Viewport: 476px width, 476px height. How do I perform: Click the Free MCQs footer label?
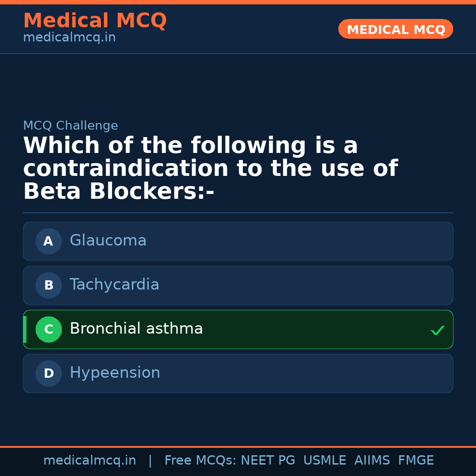pos(201,461)
